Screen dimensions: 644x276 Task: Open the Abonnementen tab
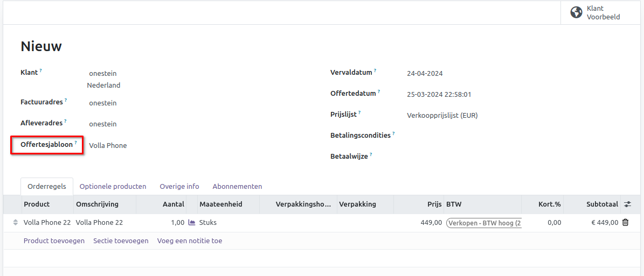click(237, 186)
